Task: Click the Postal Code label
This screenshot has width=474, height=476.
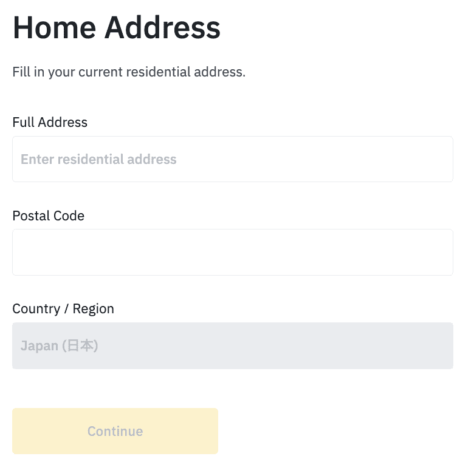Action: tap(48, 216)
